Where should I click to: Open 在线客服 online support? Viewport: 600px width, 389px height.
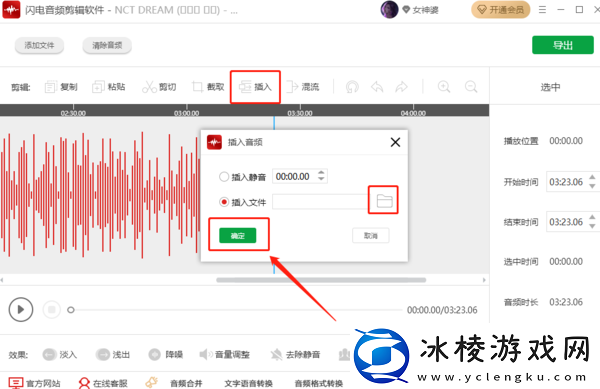[x=103, y=383]
